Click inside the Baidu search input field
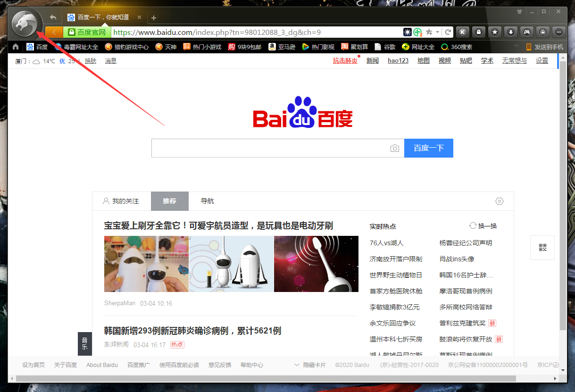575x392 pixels. (269, 148)
